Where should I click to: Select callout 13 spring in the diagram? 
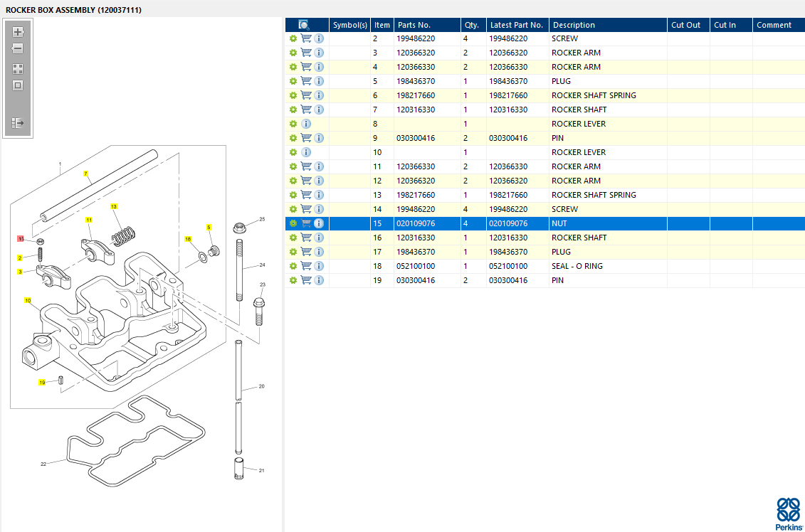[x=113, y=206]
